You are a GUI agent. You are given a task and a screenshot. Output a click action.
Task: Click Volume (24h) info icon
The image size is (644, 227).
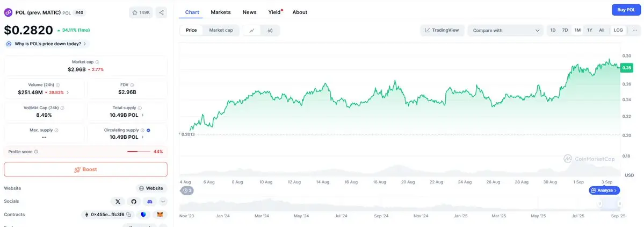pos(57,84)
